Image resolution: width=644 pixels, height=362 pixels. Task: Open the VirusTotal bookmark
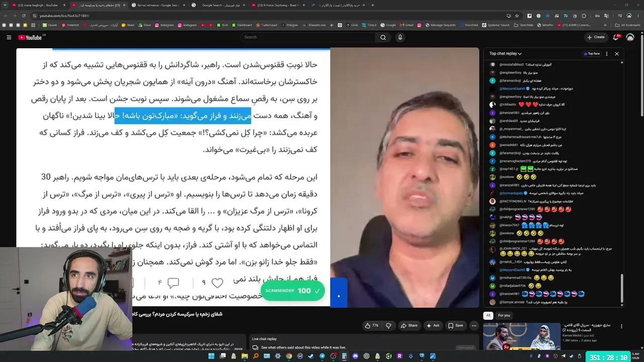468,25
